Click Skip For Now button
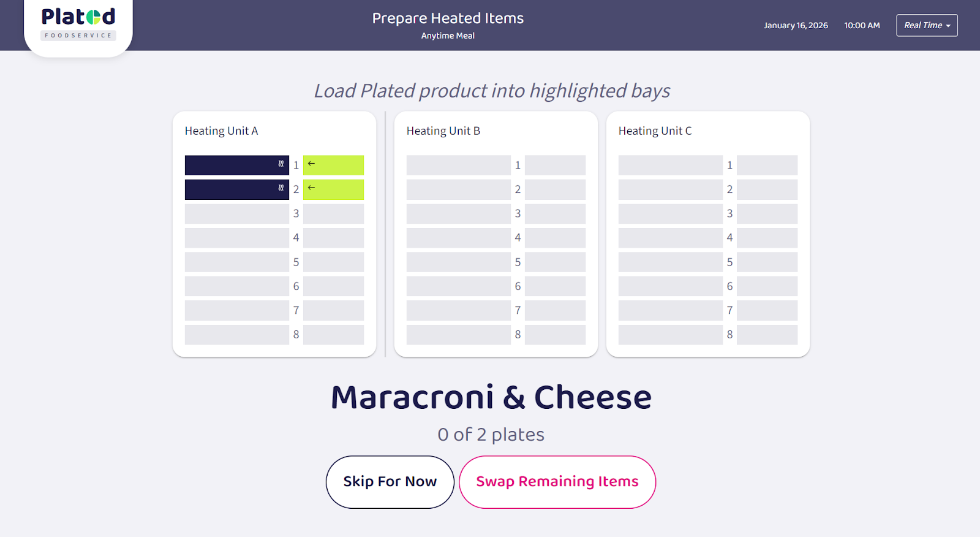The height and width of the screenshot is (537, 980). coord(390,482)
